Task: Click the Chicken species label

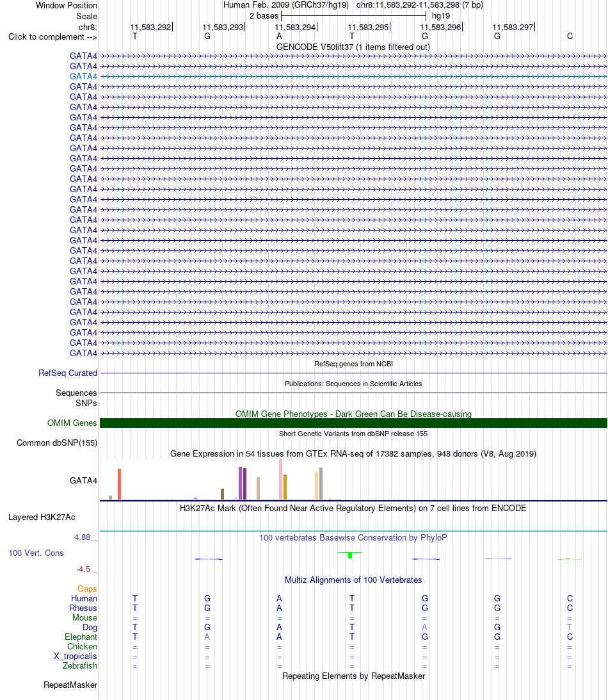Action: tap(82, 646)
